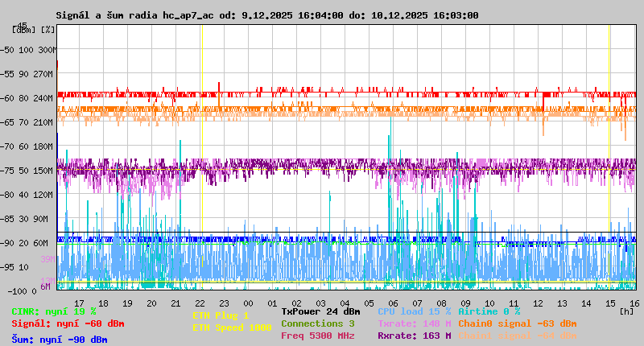Click the pink '39M' marker on the left axis
The width and height of the screenshot is (644, 346).
[x=47, y=259]
